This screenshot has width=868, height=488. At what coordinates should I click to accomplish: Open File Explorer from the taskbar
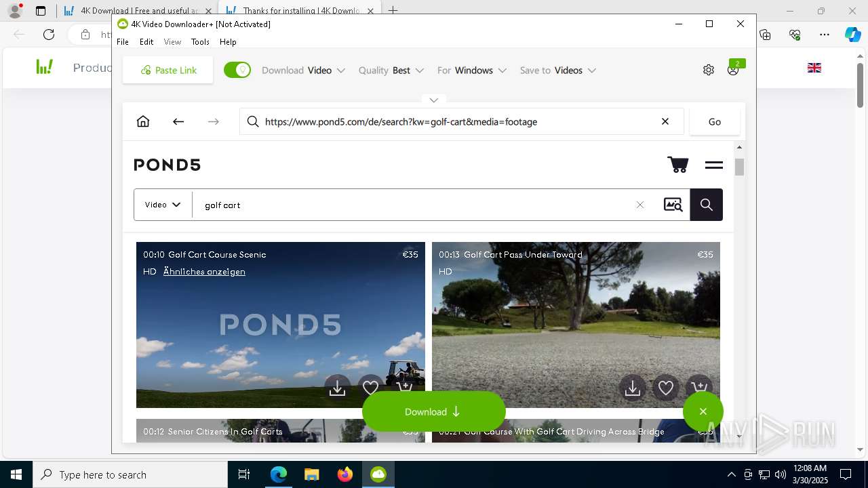[311, 474]
